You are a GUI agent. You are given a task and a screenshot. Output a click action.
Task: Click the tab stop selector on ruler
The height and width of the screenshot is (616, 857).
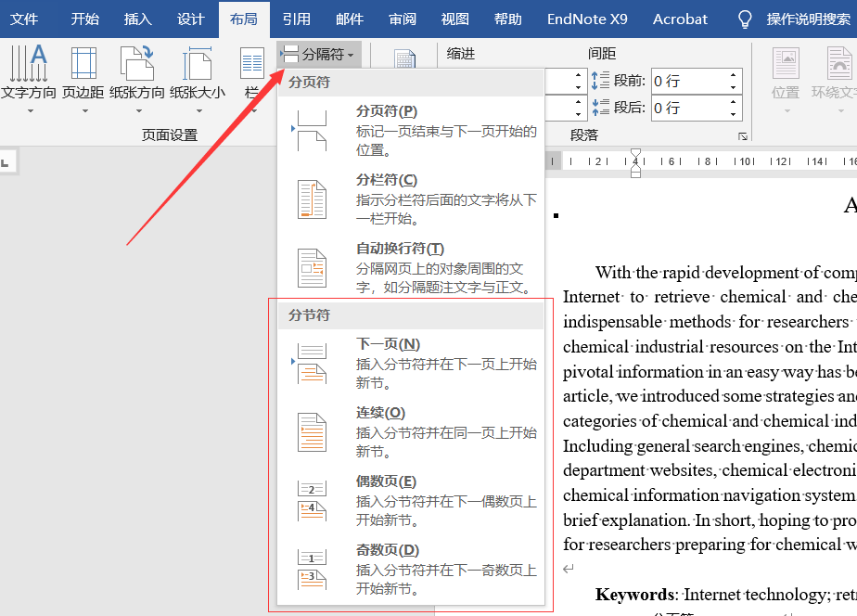point(6,162)
